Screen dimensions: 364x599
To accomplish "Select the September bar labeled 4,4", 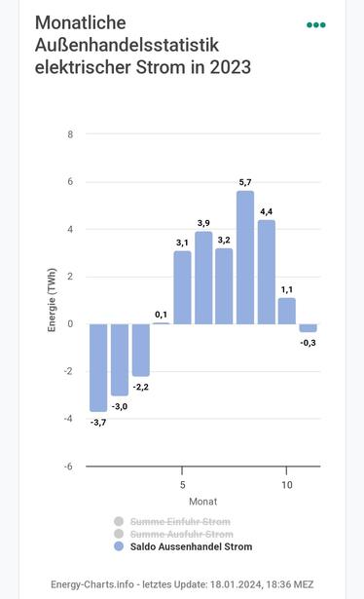I will point(267,272).
